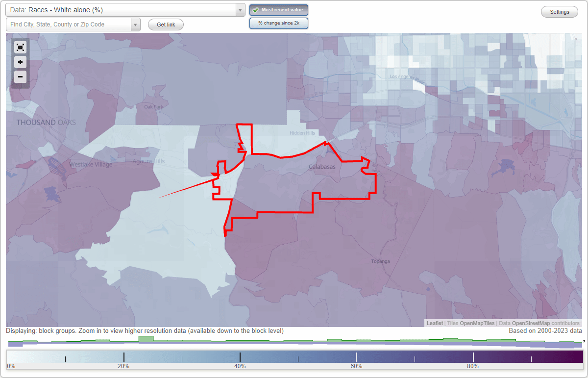Click the green checkmark on Most recent value
Viewport: 588px width, 378px height.
256,9
